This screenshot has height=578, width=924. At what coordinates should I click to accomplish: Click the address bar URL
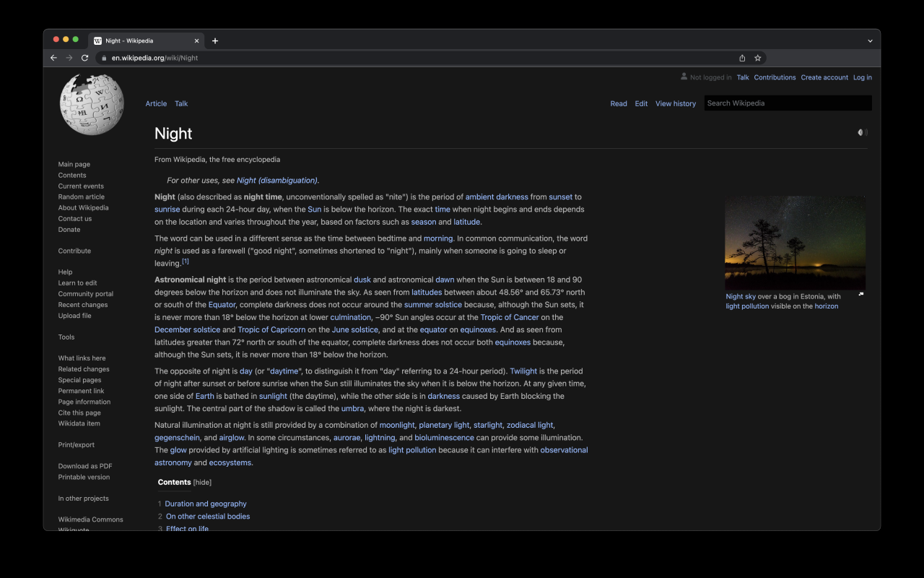(154, 58)
